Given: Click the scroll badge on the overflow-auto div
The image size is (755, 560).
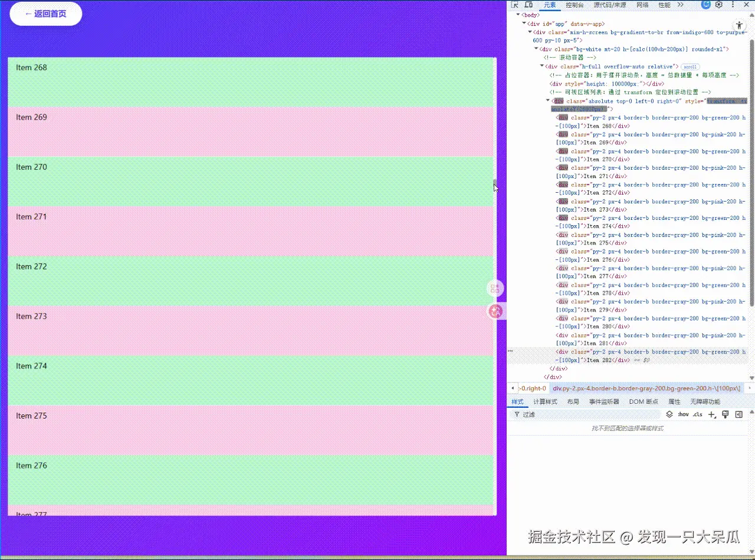Looking at the screenshot, I should click(x=689, y=66).
